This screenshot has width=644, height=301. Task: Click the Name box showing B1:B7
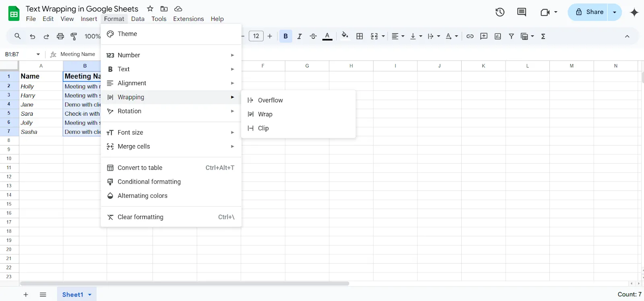19,54
